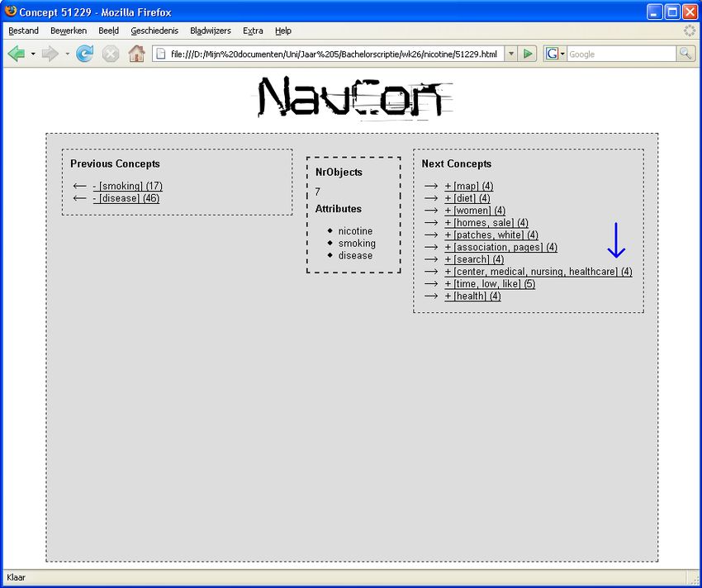This screenshot has width=702, height=588.
Task: Reload the current page
Action: point(84,55)
